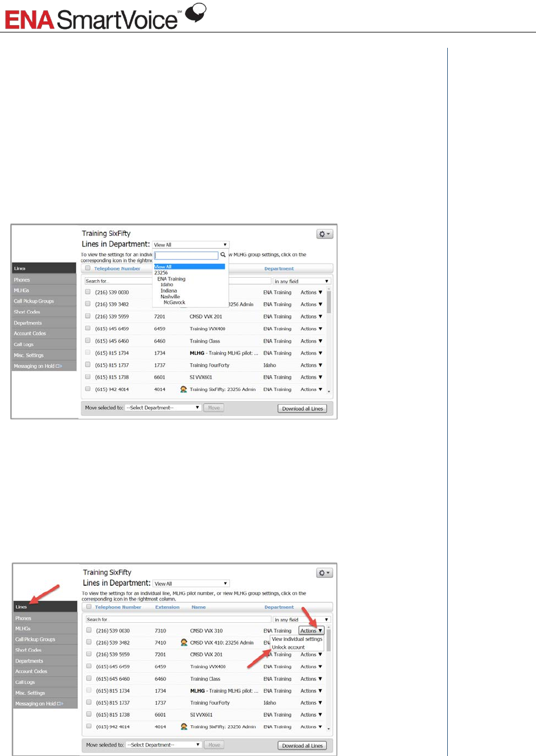Tick (615) 815 1738 checkbox in department-list screenshot
This screenshot has height=756, width=536.
tap(88, 376)
